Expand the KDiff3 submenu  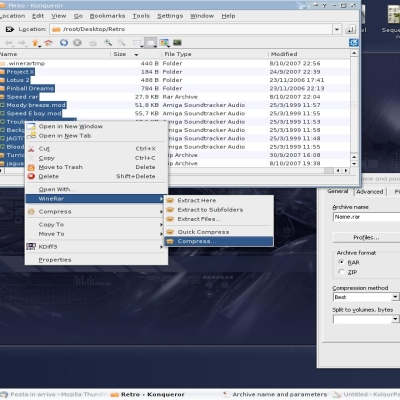pos(96,246)
